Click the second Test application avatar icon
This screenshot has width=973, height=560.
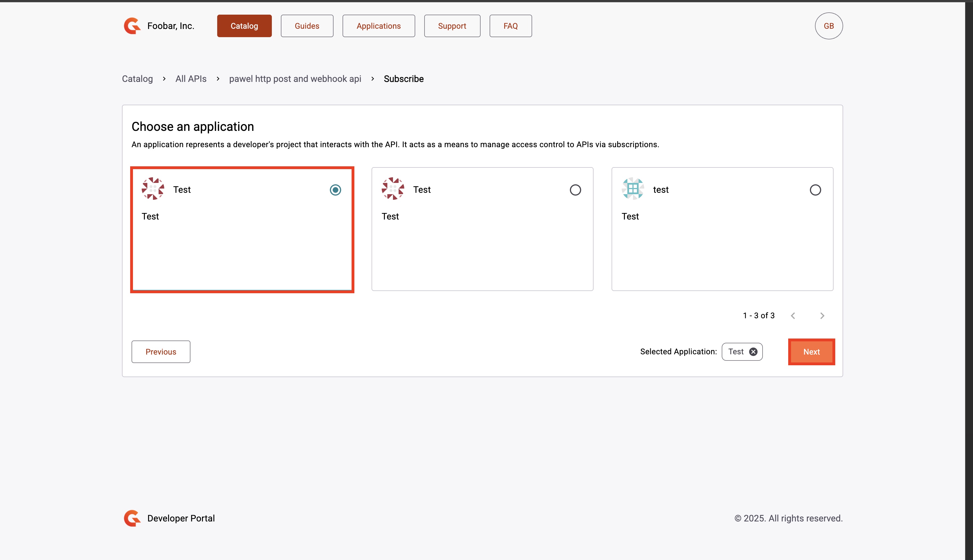393,189
